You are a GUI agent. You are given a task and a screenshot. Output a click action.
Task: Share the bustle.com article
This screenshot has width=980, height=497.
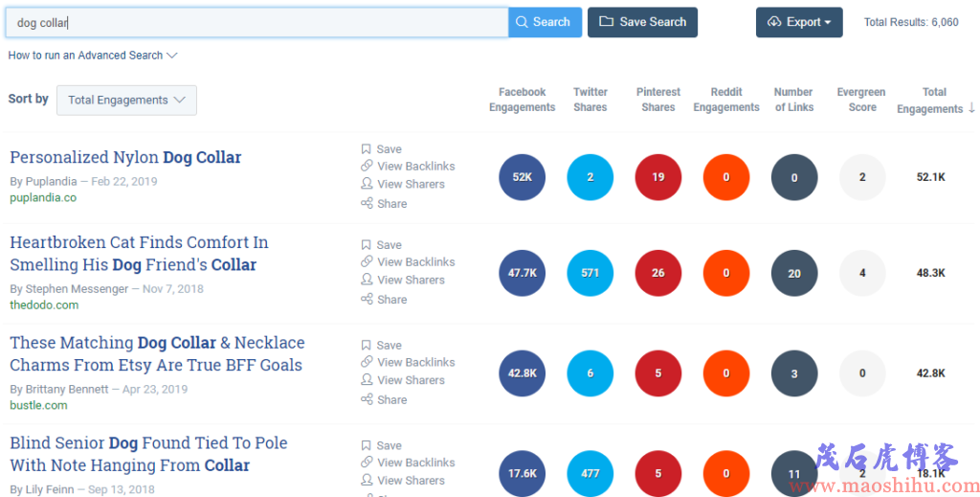(384, 399)
